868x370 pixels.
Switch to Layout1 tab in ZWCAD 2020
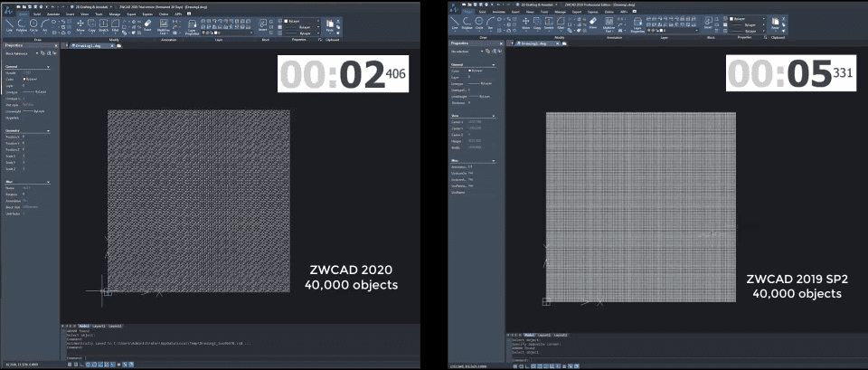[x=99, y=327]
